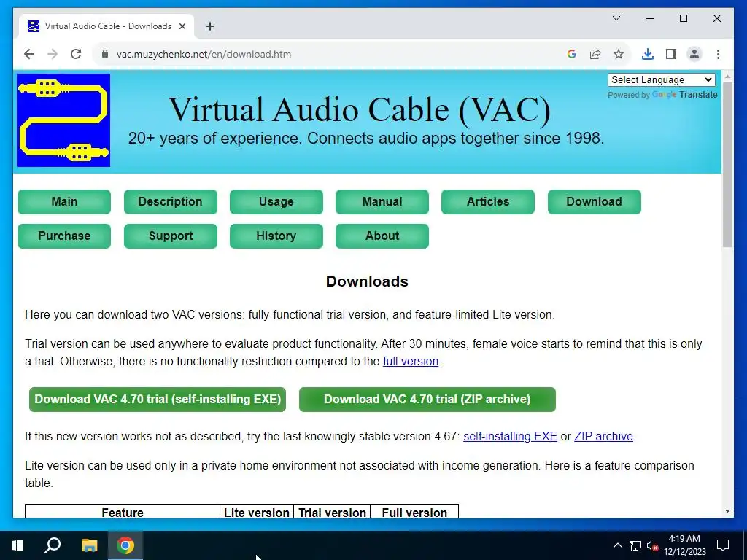747x560 pixels.
Task: Click the scrollbar up arrow
Action: [x=727, y=76]
